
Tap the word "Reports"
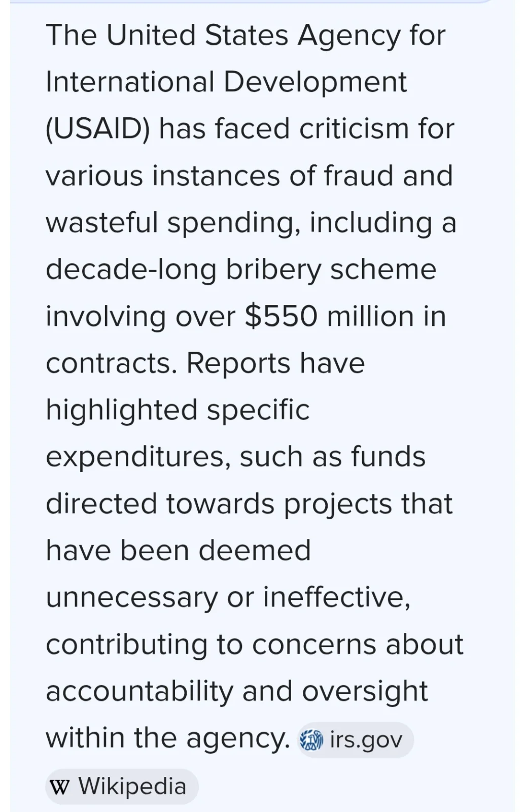pyautogui.click(x=238, y=363)
